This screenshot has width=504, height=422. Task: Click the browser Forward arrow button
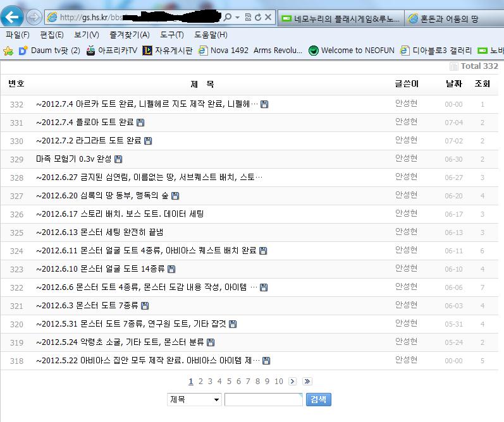click(34, 17)
